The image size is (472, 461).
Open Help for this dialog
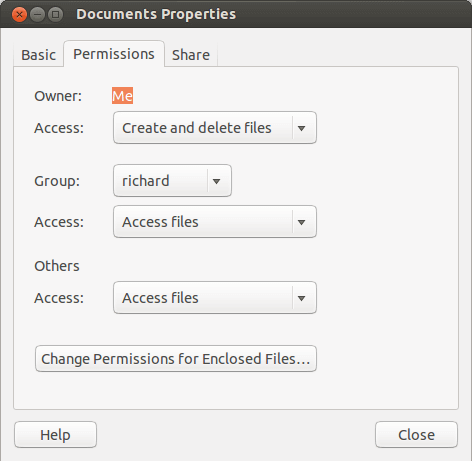(55, 435)
